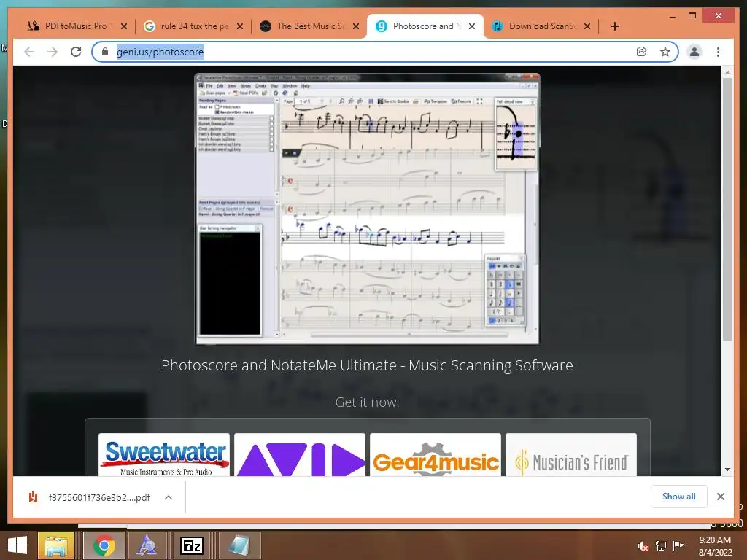Viewport: 747px width, 560px height.
Task: Buy from Gear4music store link
Action: click(436, 455)
